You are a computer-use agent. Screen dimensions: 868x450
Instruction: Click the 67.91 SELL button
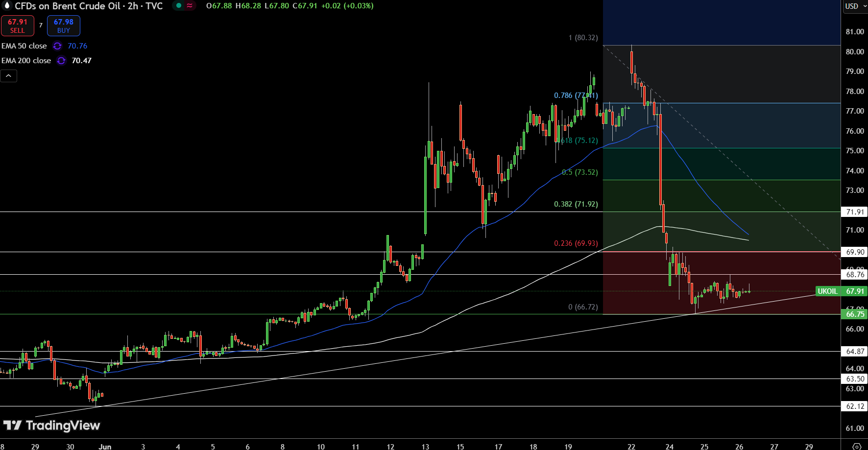(x=18, y=26)
